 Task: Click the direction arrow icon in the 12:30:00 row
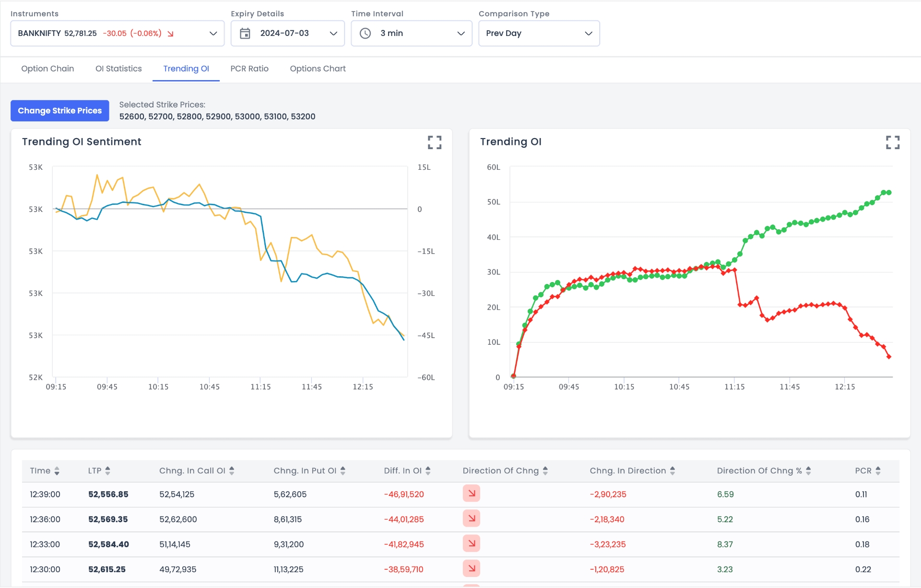coord(472,569)
